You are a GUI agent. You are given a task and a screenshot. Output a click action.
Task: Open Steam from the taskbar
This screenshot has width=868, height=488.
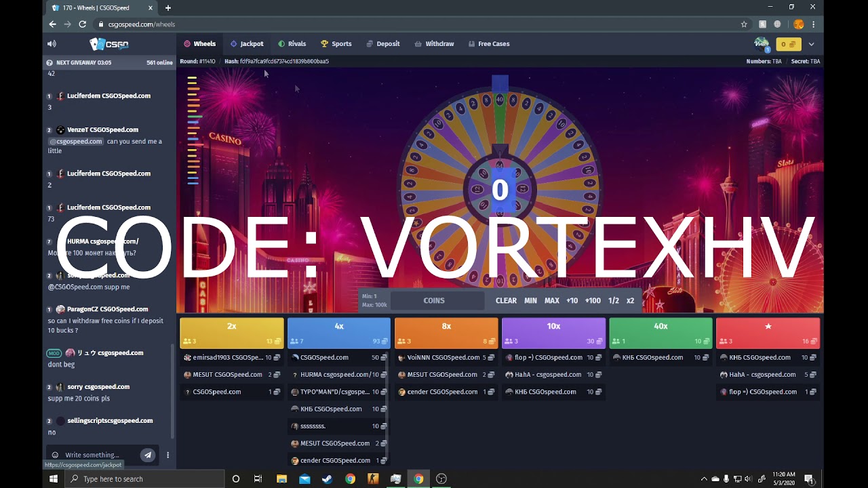click(x=327, y=479)
